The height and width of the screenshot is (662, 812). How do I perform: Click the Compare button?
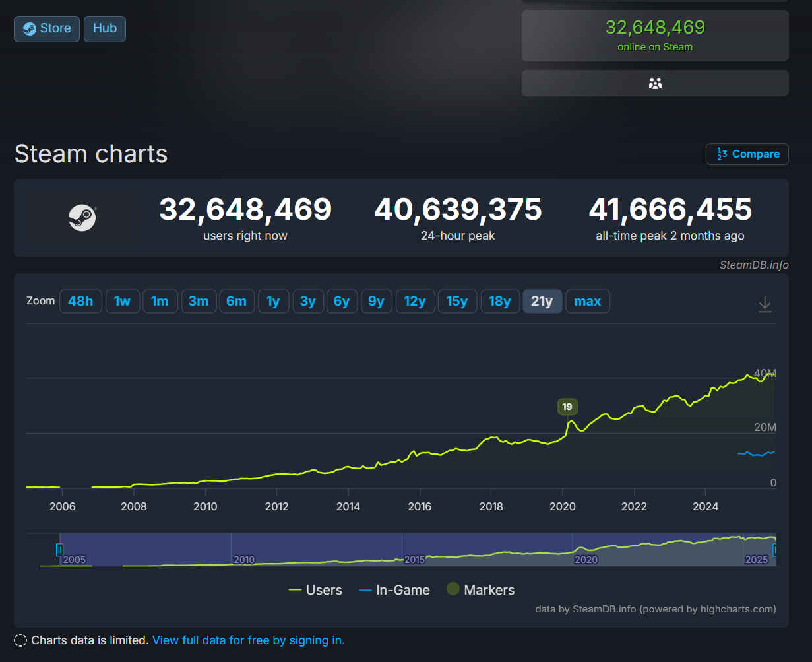point(747,154)
